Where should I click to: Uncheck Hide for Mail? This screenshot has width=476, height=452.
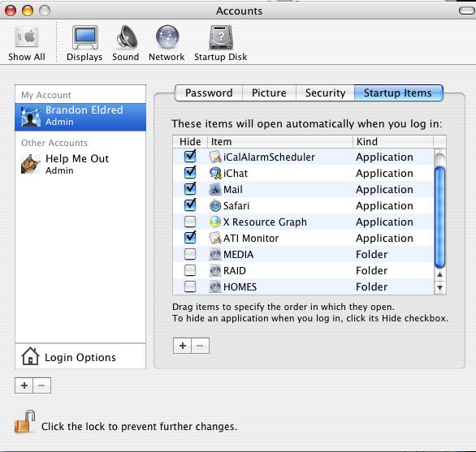[x=190, y=189]
